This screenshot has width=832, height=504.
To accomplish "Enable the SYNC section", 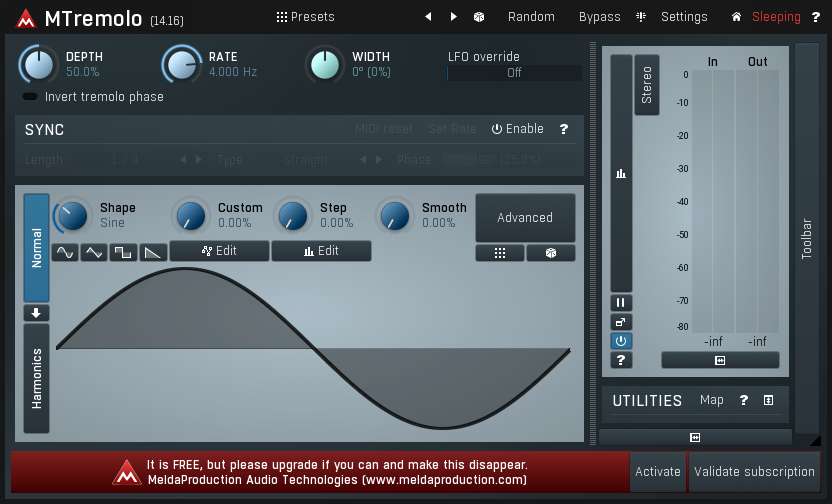I will 517,129.
